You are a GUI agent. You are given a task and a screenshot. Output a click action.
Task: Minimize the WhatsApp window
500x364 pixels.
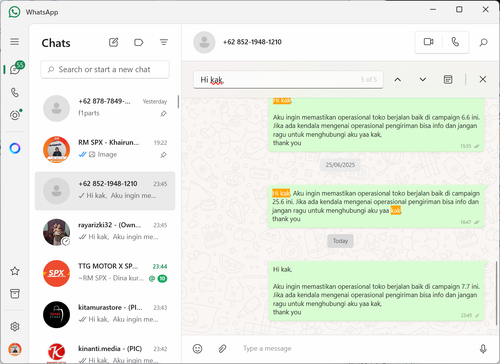point(433,10)
